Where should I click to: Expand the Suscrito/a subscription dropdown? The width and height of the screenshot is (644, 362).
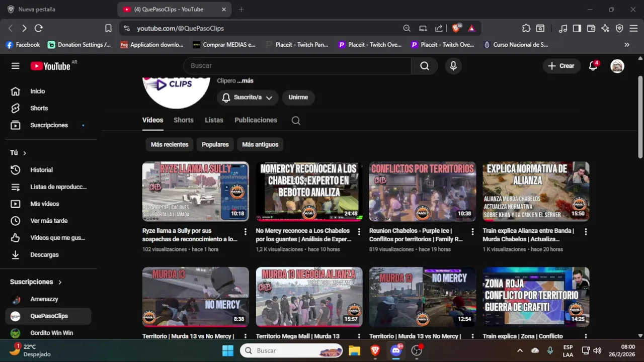pyautogui.click(x=248, y=97)
